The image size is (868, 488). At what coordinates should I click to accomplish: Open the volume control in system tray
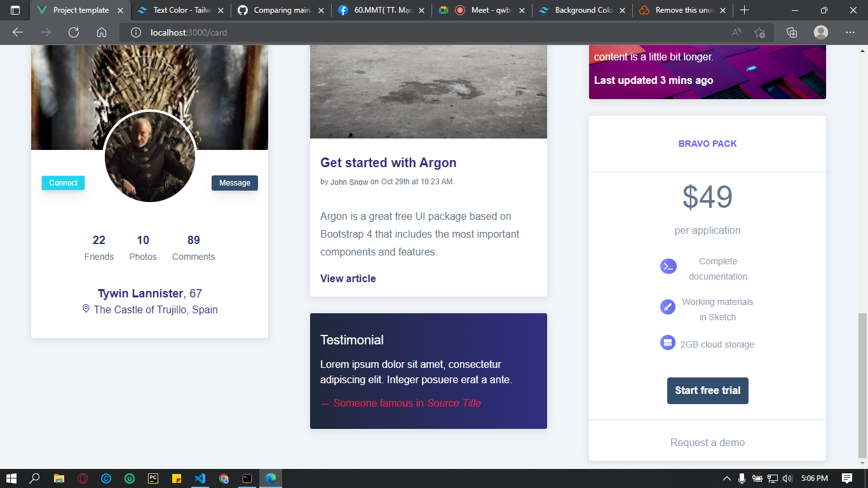tap(788, 478)
